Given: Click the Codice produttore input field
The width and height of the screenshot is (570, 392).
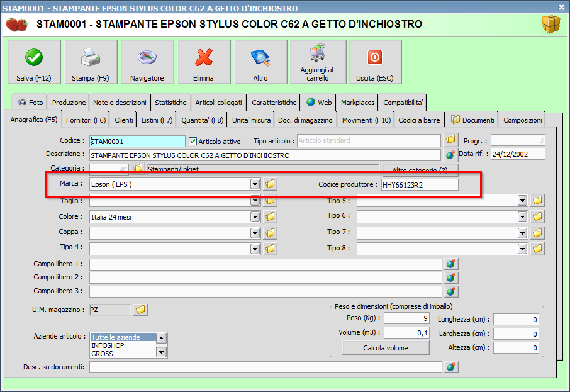Looking at the screenshot, I should (420, 185).
